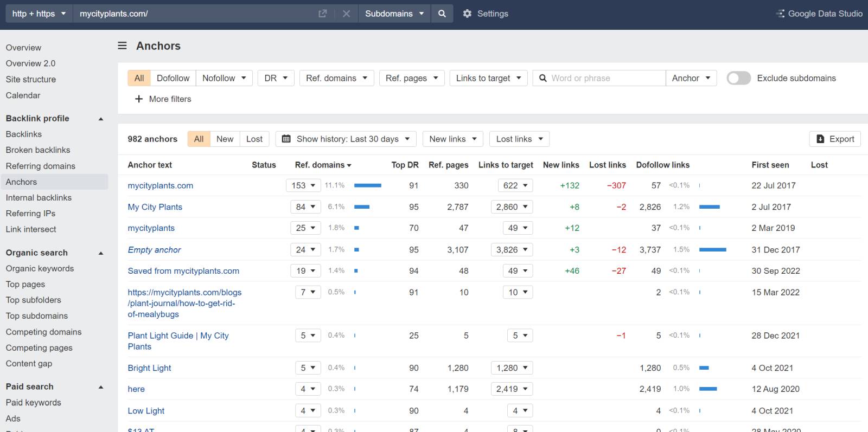Click the mycityplants.com anchor link

(161, 185)
